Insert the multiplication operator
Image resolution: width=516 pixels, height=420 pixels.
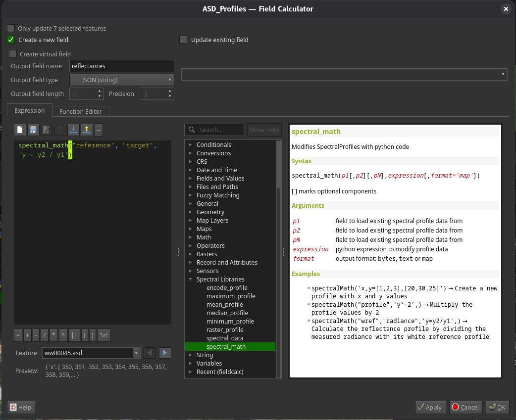(x=53, y=335)
